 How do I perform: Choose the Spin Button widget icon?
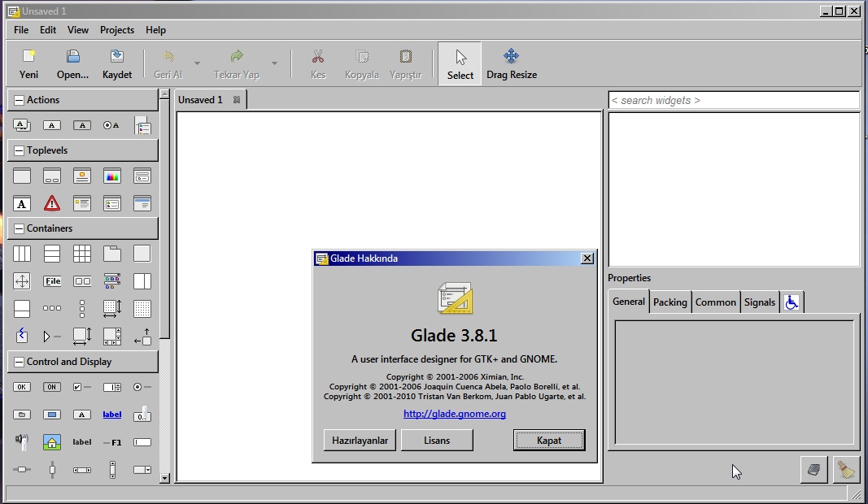tap(111, 387)
